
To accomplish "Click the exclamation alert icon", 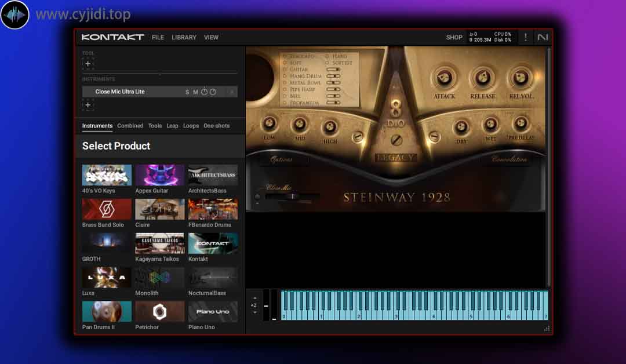I will pyautogui.click(x=525, y=37).
